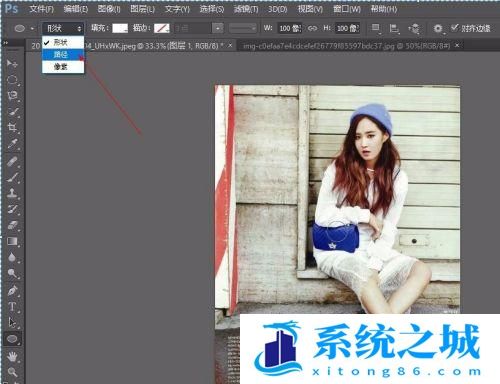Open the 填充 fill color swatch
The height and width of the screenshot is (384, 500).
(120, 28)
